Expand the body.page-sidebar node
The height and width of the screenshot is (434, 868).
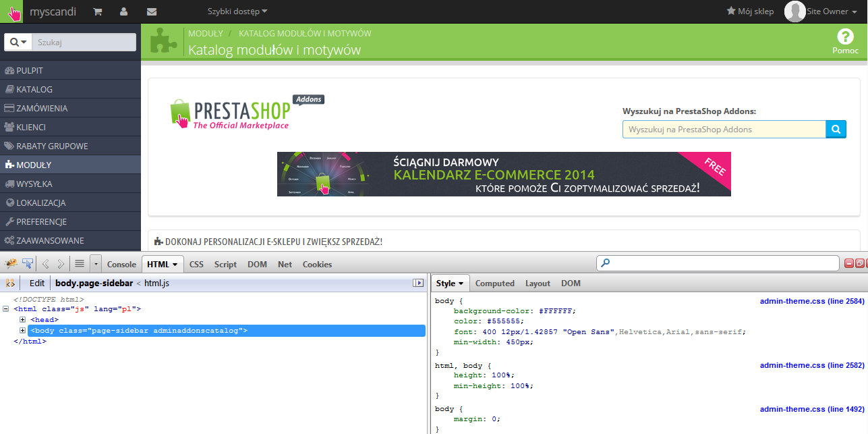22,331
